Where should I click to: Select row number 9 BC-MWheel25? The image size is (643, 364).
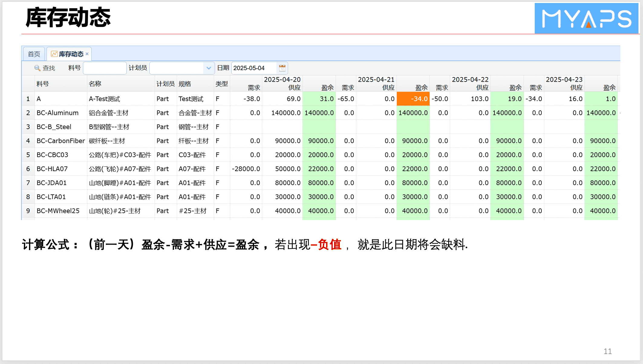[x=58, y=211]
